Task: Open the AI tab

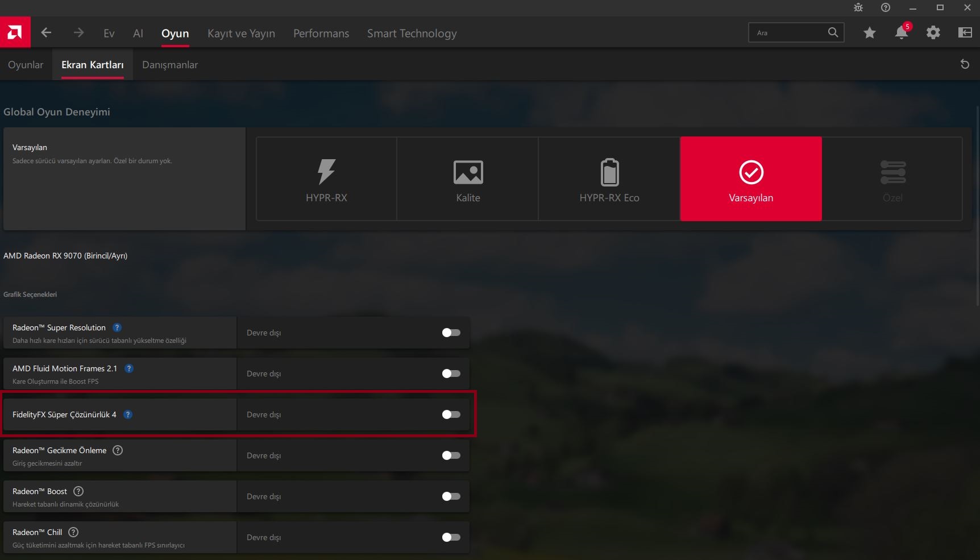Action: (x=138, y=33)
